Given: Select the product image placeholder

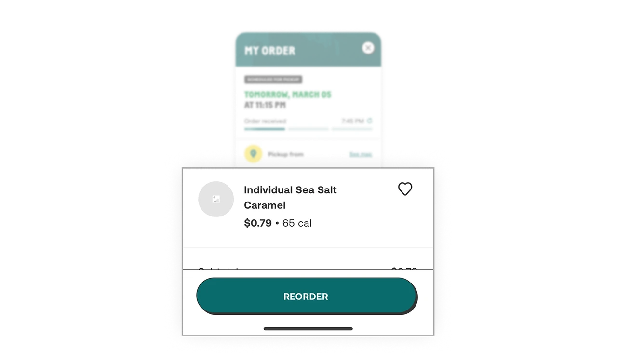Looking at the screenshot, I should 216,199.
